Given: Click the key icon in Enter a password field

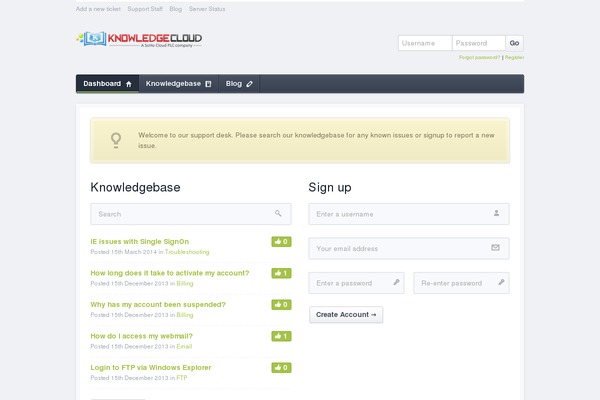Looking at the screenshot, I should pos(396,282).
